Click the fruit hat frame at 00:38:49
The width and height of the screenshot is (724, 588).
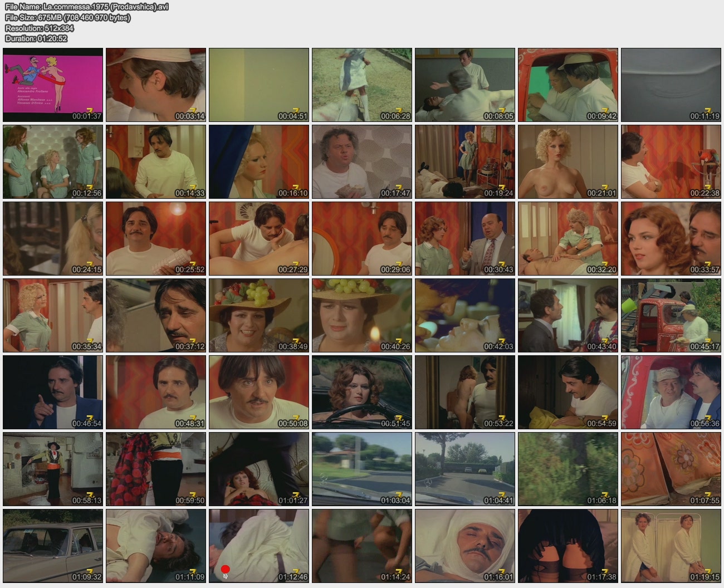259,315
